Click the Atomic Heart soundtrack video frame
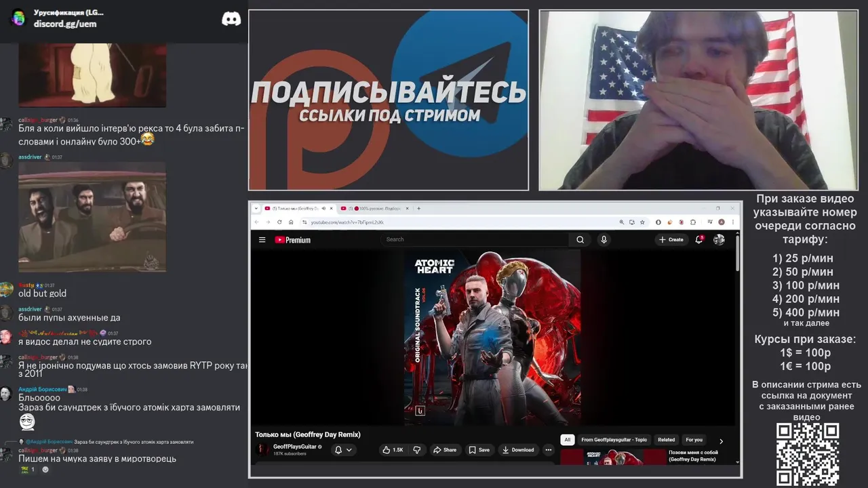Screen dimensions: 868x488 tap(493, 338)
